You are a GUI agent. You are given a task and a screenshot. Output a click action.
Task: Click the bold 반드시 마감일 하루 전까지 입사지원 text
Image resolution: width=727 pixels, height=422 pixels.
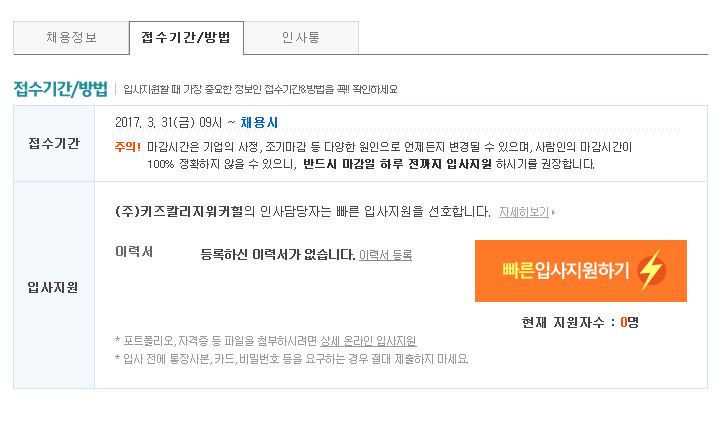coord(397,164)
